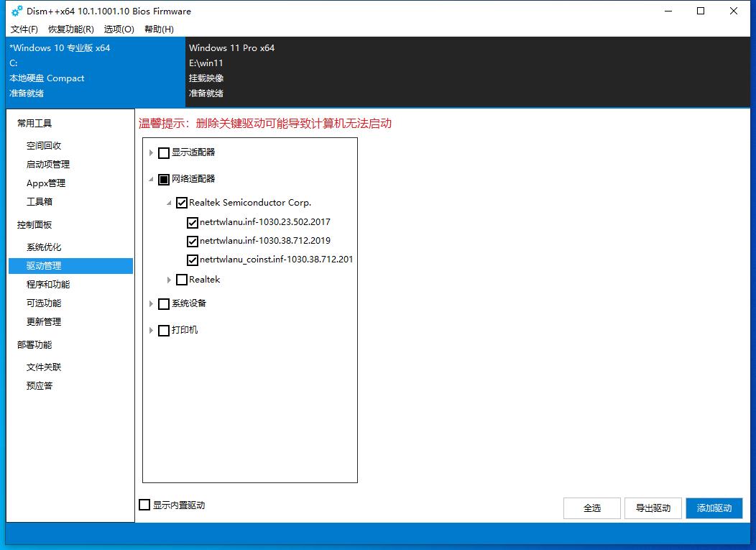Collapse the 网络适配器 tree node
The width and height of the screenshot is (756, 550).
pyautogui.click(x=151, y=179)
